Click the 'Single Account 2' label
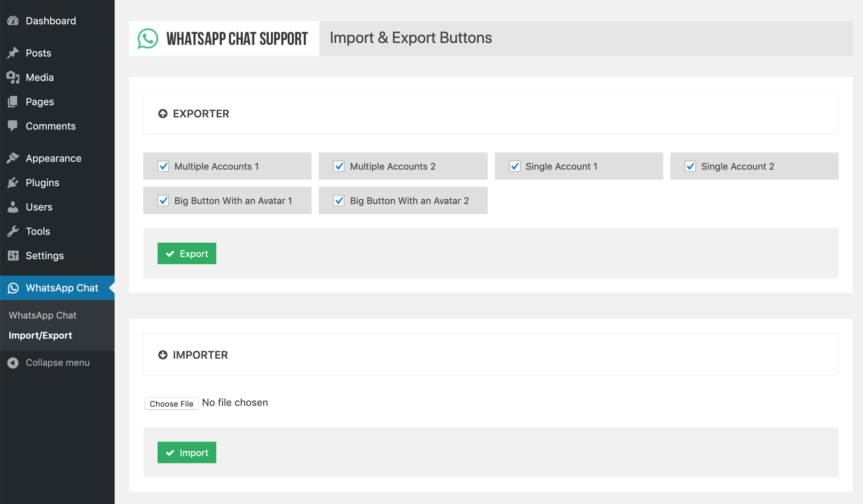The image size is (863, 504). [x=738, y=166]
